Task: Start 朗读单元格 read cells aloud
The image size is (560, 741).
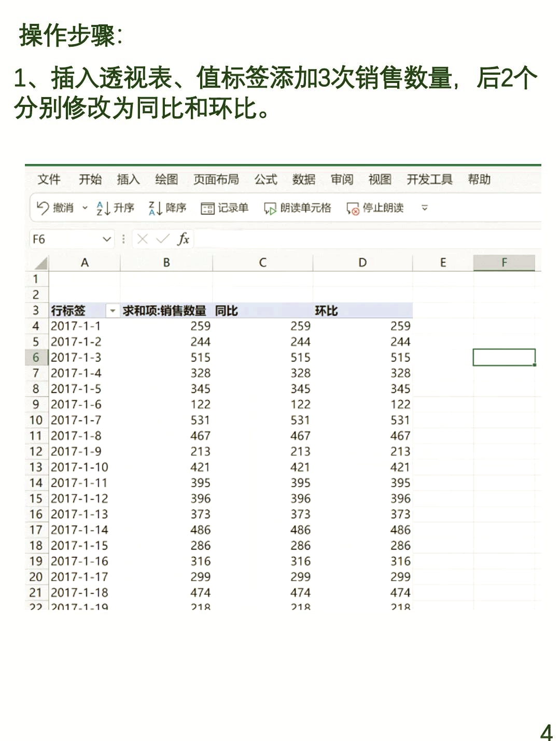Action: 298,208
